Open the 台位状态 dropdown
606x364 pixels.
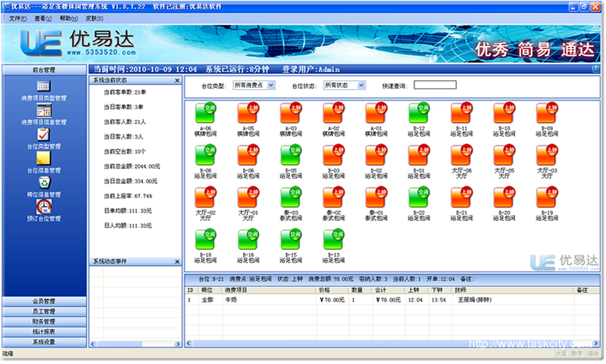pos(345,86)
